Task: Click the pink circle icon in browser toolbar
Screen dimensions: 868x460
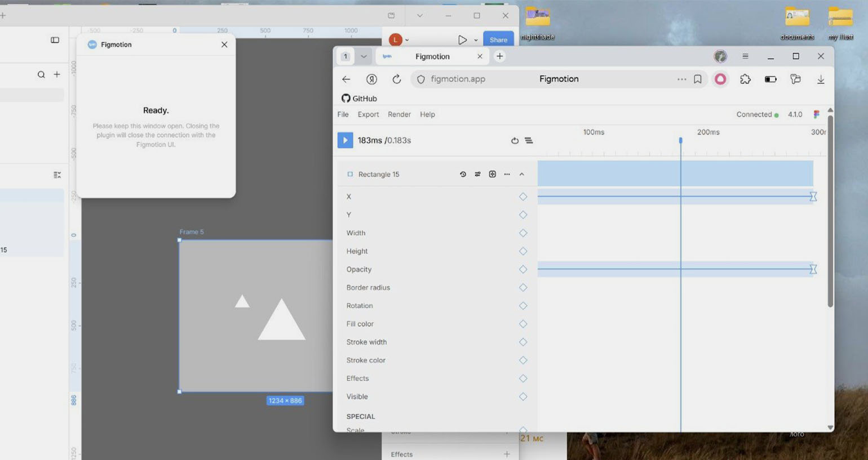Action: (x=720, y=79)
